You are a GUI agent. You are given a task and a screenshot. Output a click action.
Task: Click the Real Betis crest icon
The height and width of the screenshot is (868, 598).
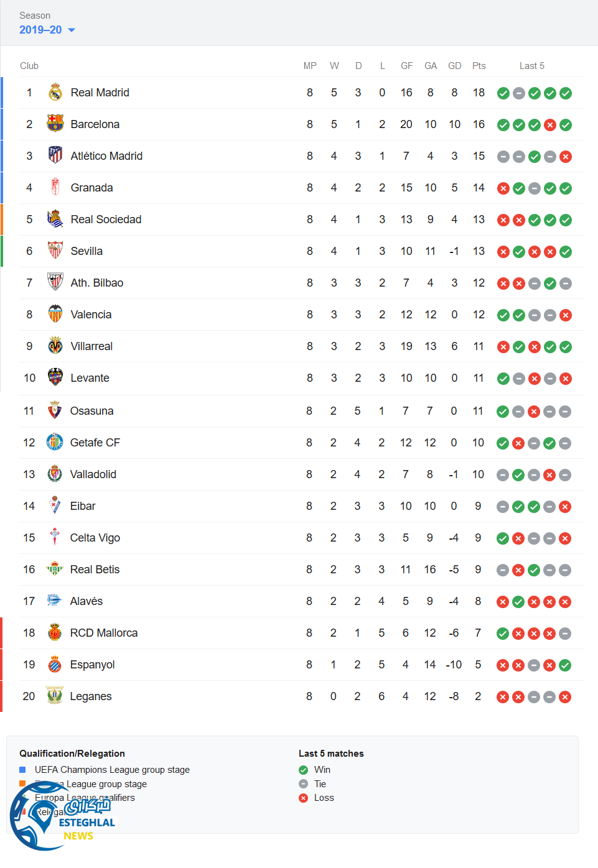click(55, 569)
